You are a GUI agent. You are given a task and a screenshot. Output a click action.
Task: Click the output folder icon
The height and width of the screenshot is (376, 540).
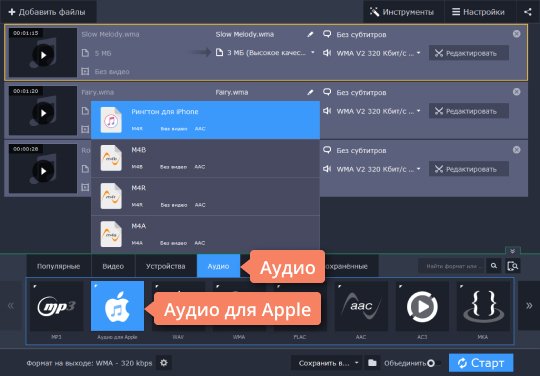(372, 363)
